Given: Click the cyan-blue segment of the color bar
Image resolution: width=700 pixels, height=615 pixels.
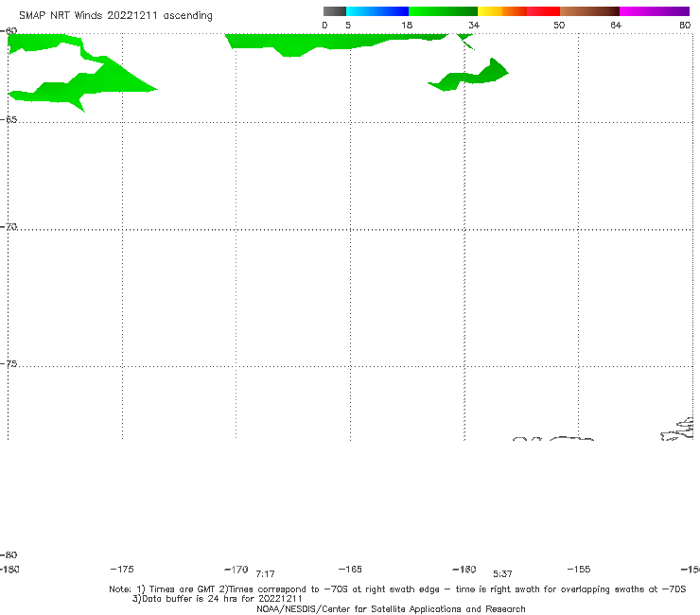Looking at the screenshot, I should (377, 11).
